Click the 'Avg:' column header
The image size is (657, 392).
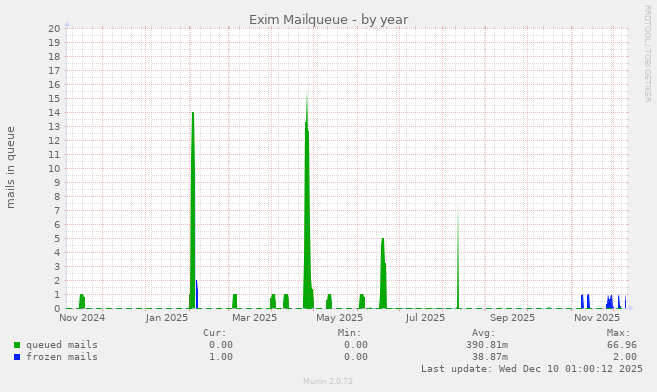(484, 333)
